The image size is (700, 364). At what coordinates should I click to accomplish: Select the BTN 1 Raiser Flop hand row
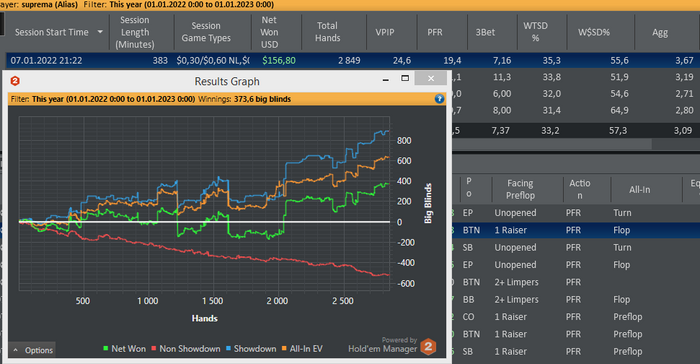(576, 230)
